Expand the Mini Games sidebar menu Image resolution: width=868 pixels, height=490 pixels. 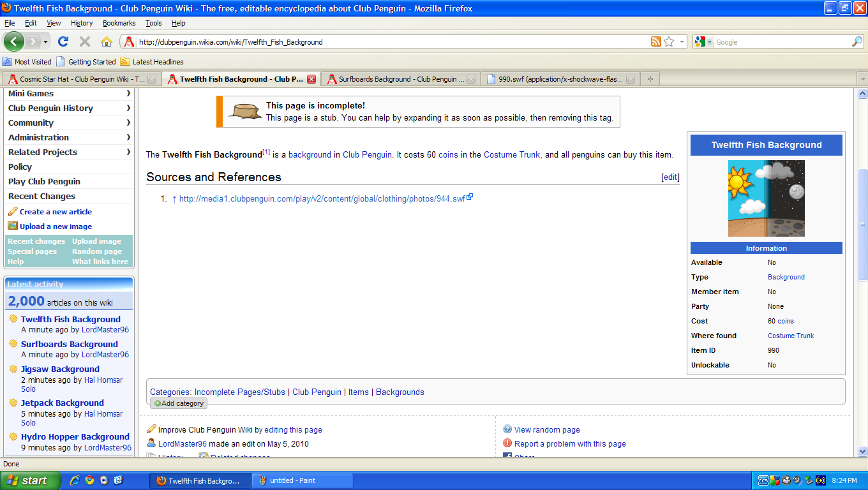click(x=70, y=93)
